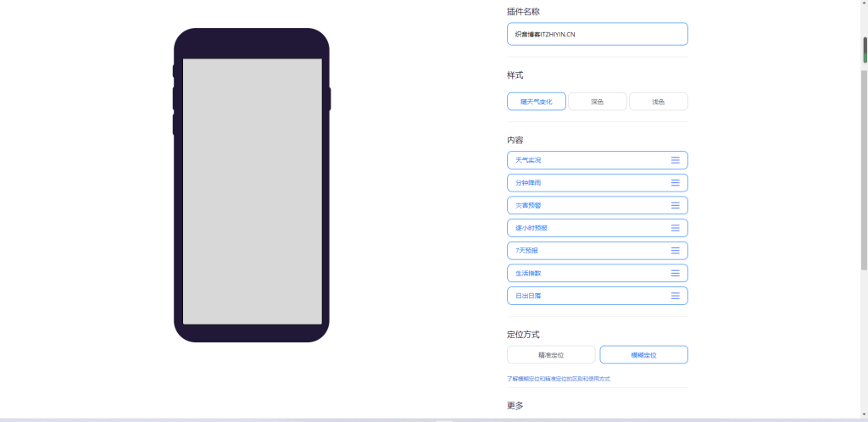Open the link explaining 模糊定位 and 精准定位 difference
This screenshot has width=868, height=422.
coord(559,380)
